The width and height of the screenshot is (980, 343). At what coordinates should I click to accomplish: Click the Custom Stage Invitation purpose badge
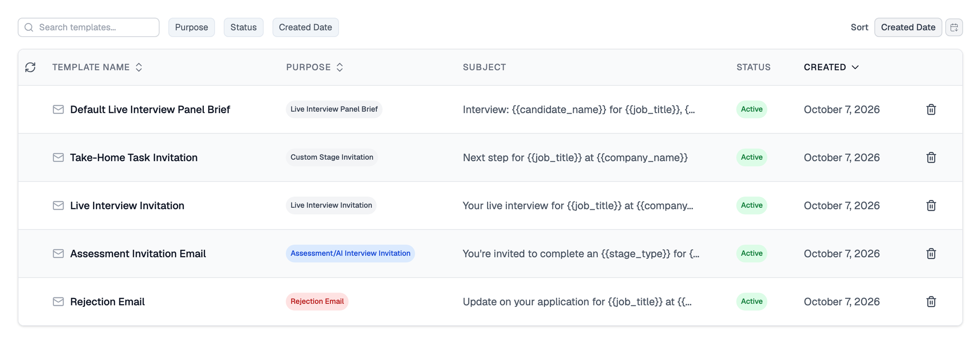point(332,157)
